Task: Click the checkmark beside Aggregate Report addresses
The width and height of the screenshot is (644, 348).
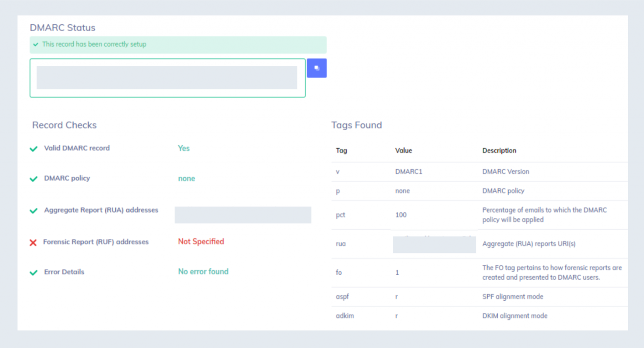Action: (34, 211)
